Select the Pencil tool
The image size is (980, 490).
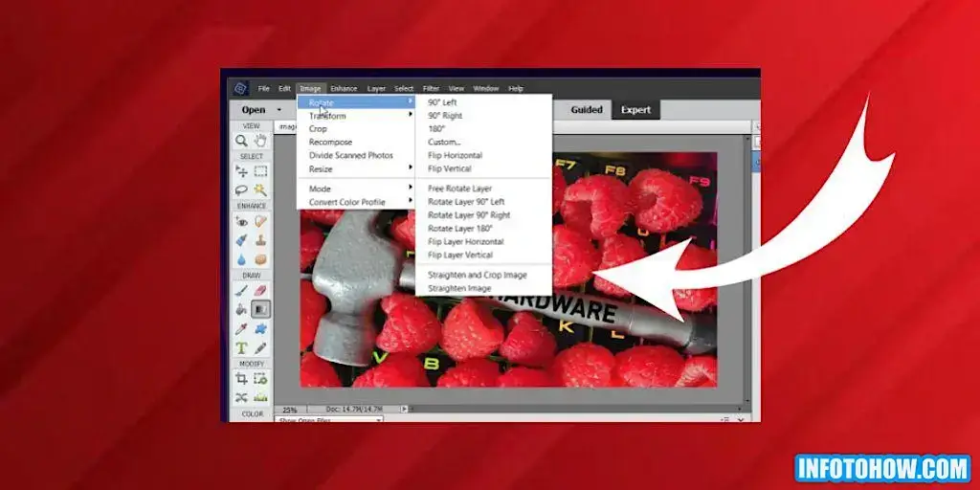pos(260,347)
